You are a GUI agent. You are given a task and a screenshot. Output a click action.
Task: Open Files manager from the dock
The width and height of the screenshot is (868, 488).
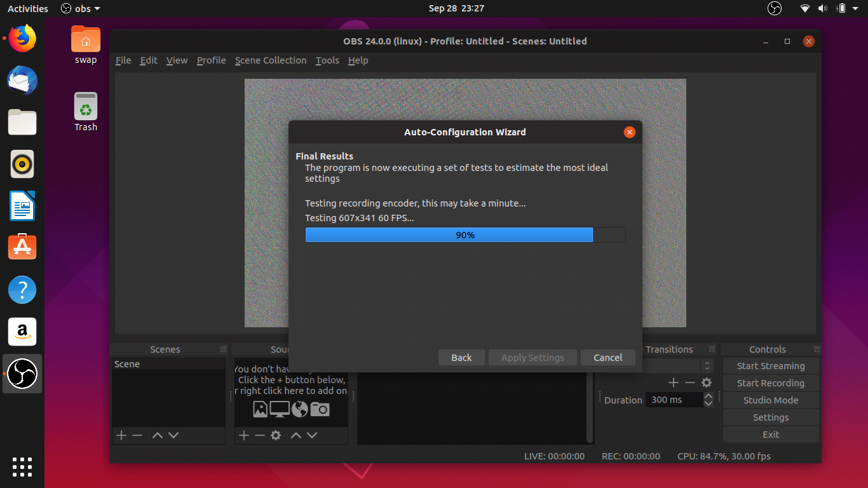pos(22,122)
